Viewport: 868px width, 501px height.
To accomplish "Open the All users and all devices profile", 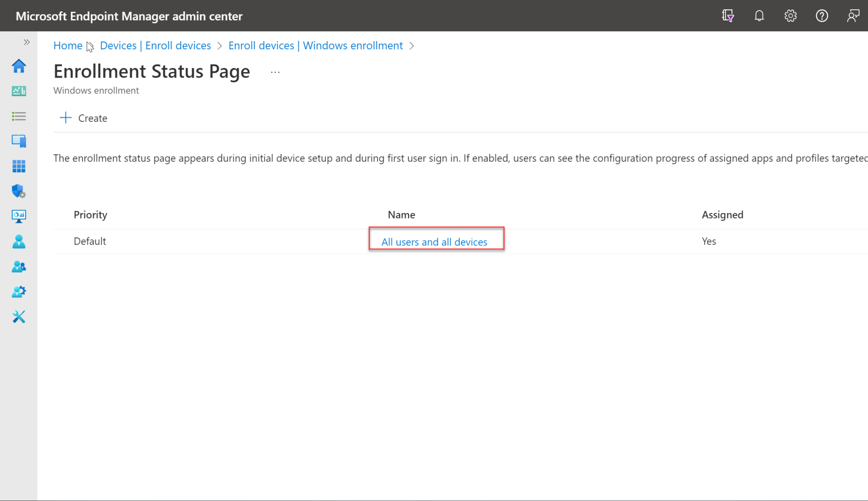I will 434,241.
